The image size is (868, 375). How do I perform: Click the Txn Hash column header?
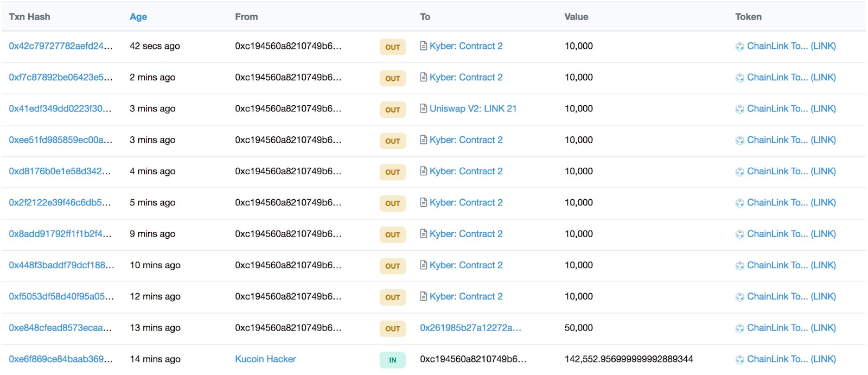[29, 17]
